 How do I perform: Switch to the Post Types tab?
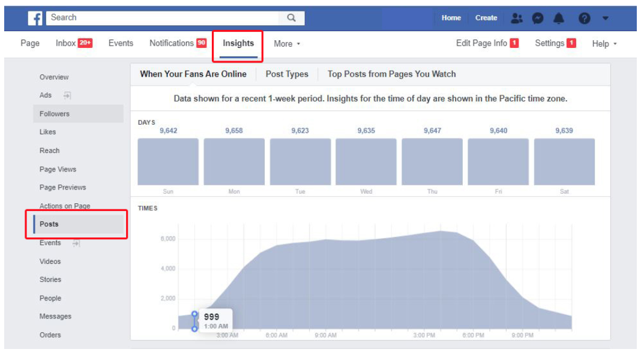point(287,74)
